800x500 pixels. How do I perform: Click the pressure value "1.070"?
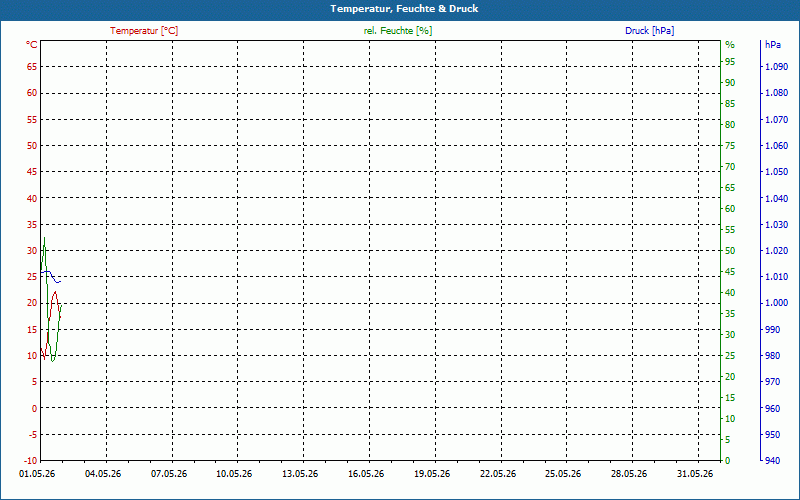pos(777,119)
